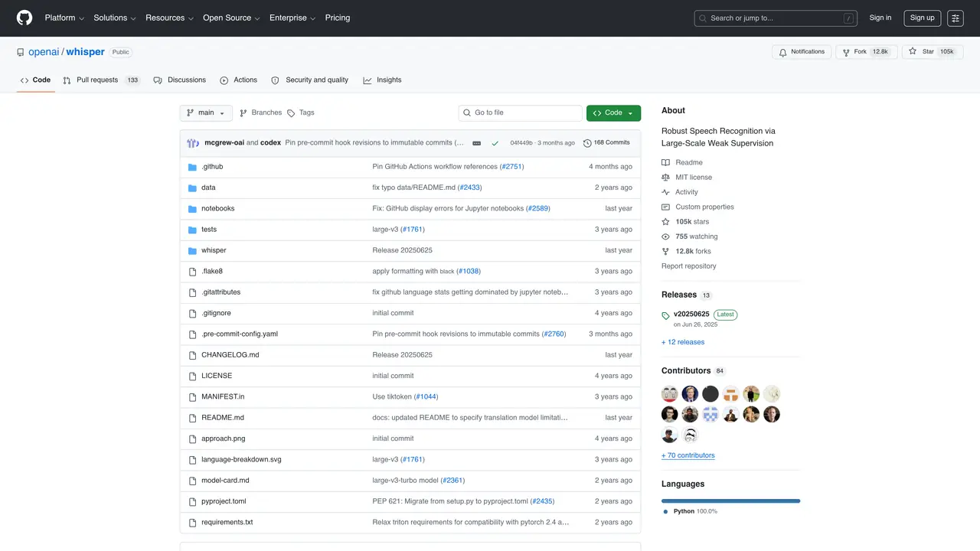980x551 pixels.
Task: Click the Python language bar
Action: click(x=731, y=501)
